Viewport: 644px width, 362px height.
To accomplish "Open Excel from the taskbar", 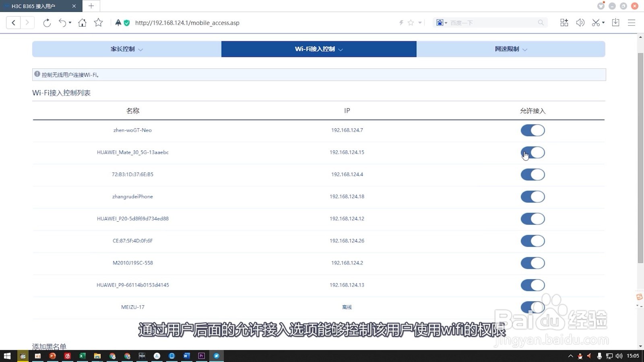I will (82, 356).
